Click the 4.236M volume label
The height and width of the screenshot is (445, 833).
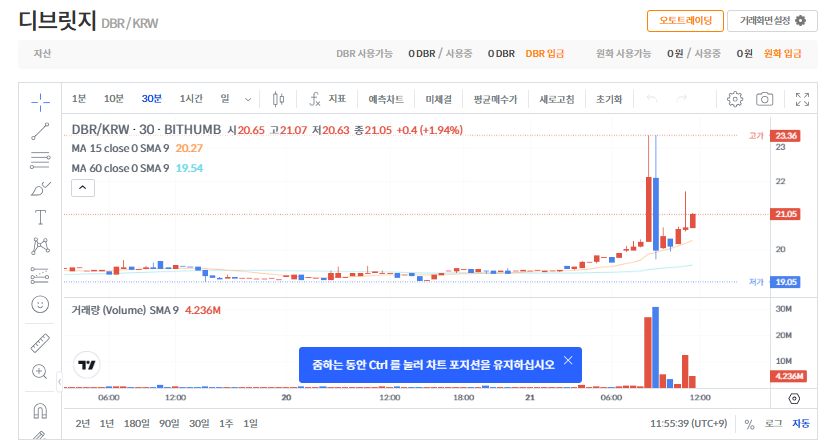point(789,376)
